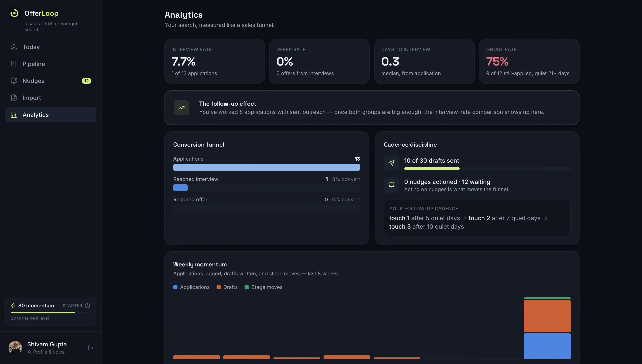Click "touch 3 after 10 quiet days" text

(x=427, y=227)
